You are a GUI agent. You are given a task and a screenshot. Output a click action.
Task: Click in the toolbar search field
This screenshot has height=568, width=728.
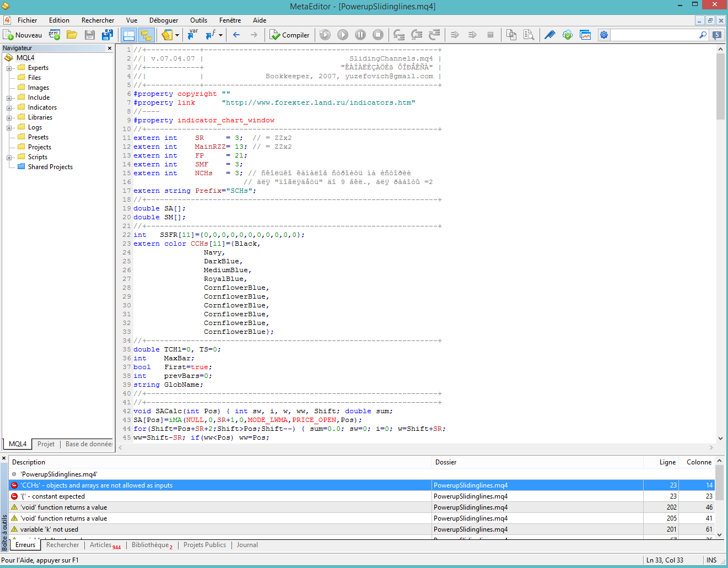click(654, 35)
